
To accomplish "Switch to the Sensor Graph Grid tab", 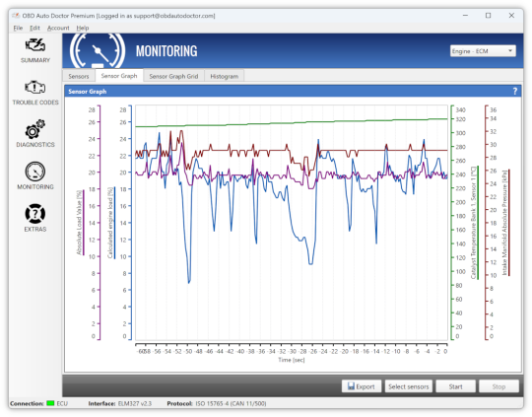I will click(173, 76).
